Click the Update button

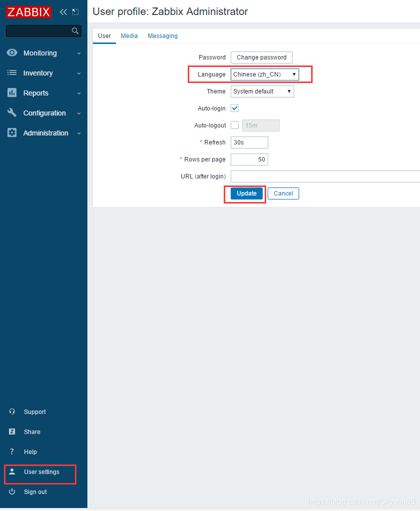tap(247, 193)
